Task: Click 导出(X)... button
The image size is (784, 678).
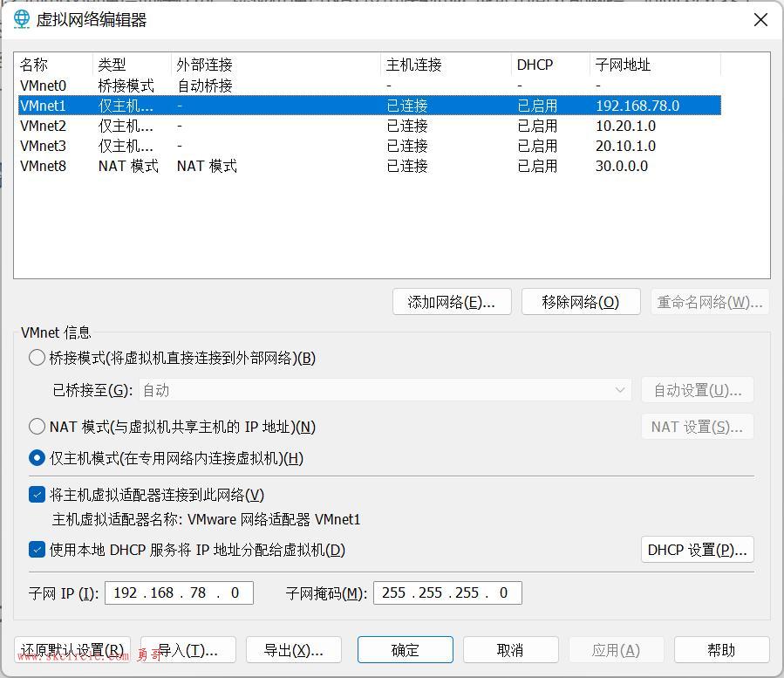Action: click(x=294, y=650)
